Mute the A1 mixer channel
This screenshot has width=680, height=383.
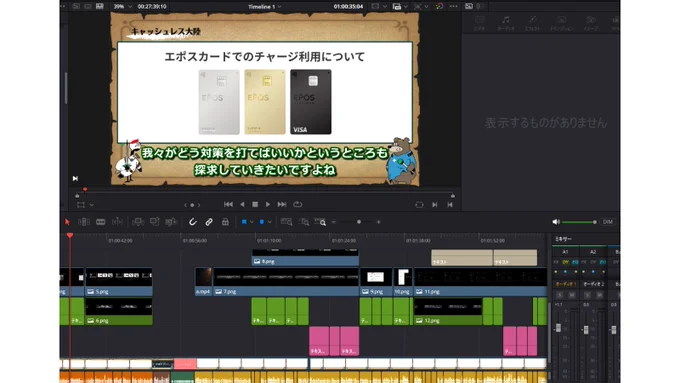coord(572,295)
